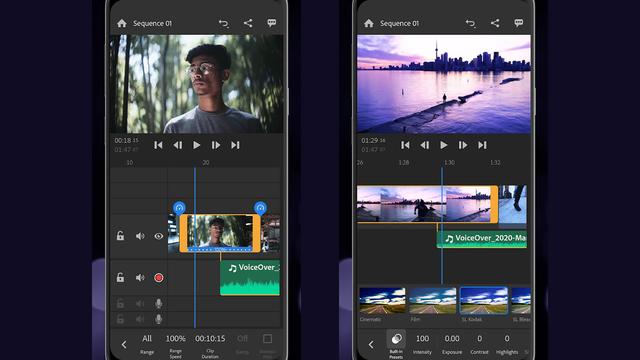Unlock the video track beside the eye icon
640x360 pixels.
click(120, 236)
